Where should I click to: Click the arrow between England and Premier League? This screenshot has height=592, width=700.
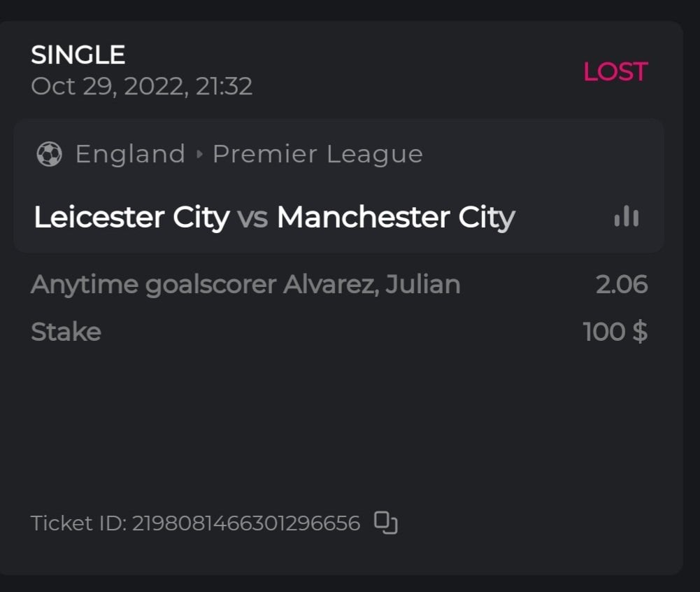tap(199, 154)
